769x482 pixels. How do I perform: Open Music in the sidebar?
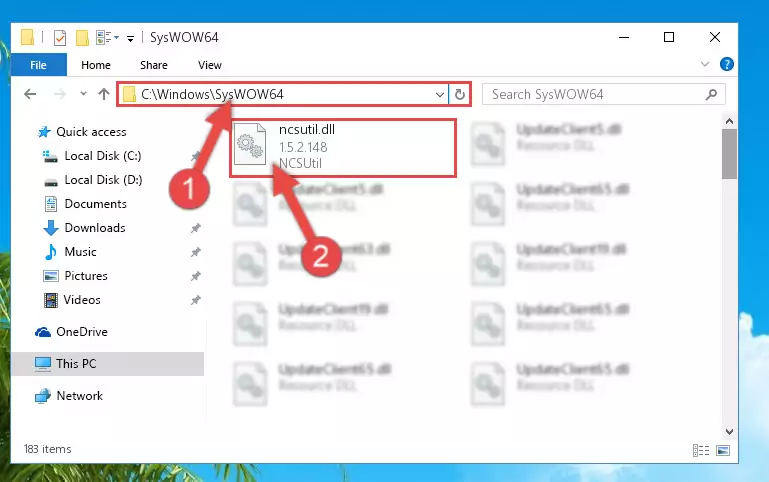80,252
